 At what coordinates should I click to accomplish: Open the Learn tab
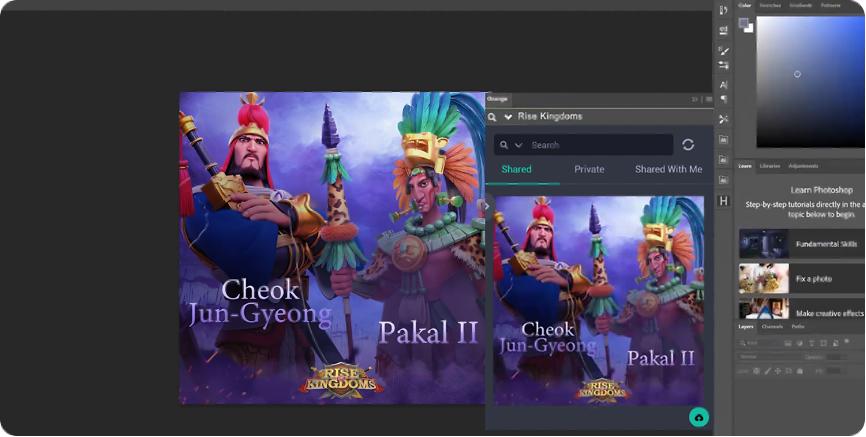[745, 166]
